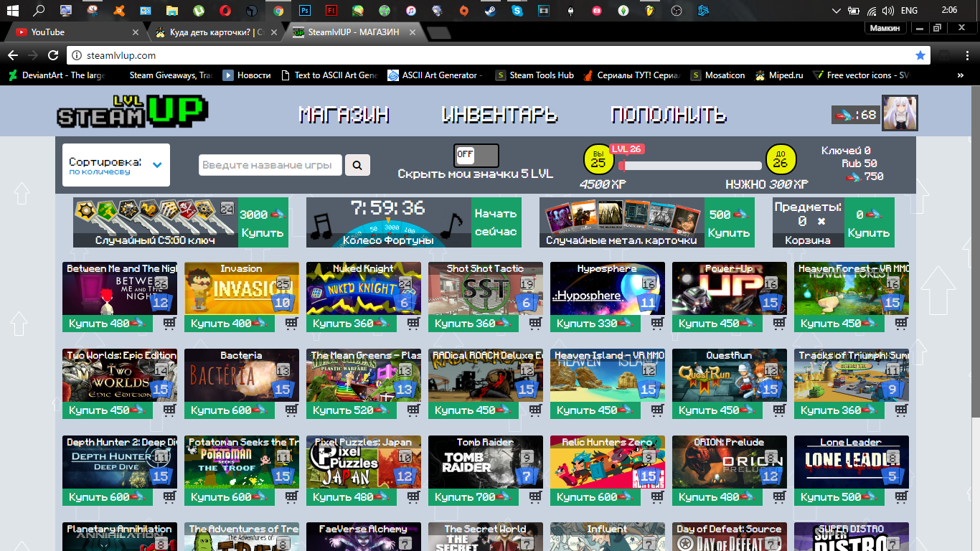Viewport: 980px width, 551px height.
Task: Go to the ИНВЕНТАРЬ inventory page
Action: pyautogui.click(x=500, y=115)
